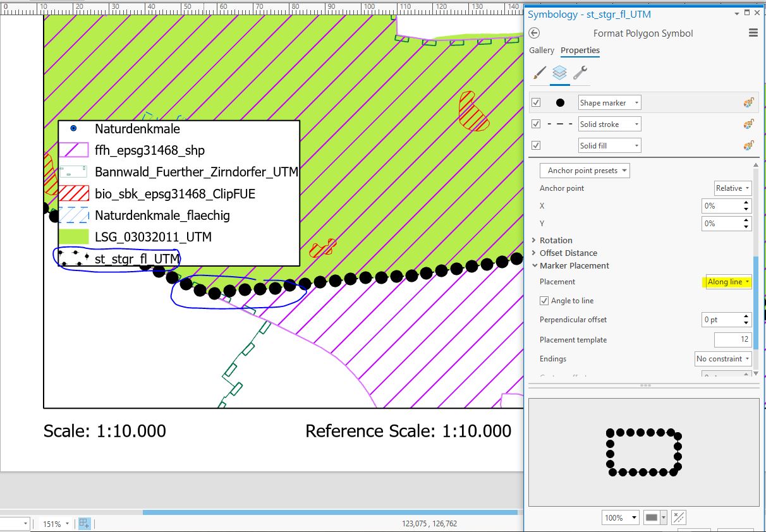This screenshot has height=532, width=766.
Task: Toggle the dashed-line preview icon below symbol preview
Action: point(679,517)
